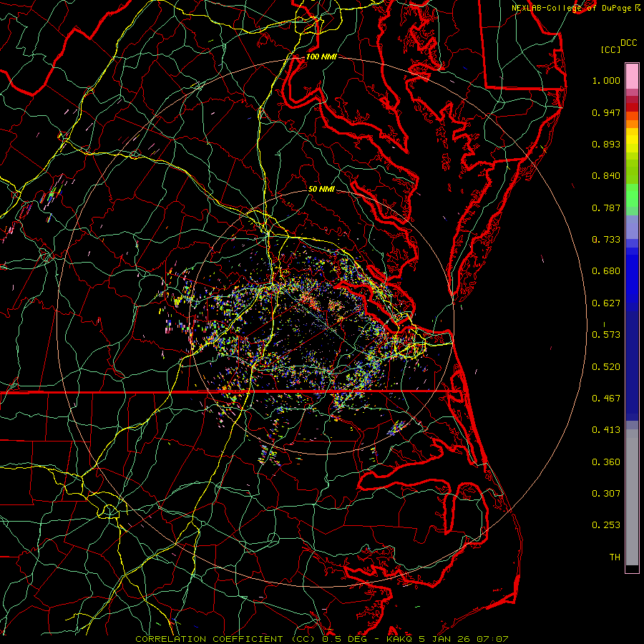Image resolution: width=644 pixels, height=644 pixels.
Task: Click the 0.840 scale value
Action: (606, 176)
